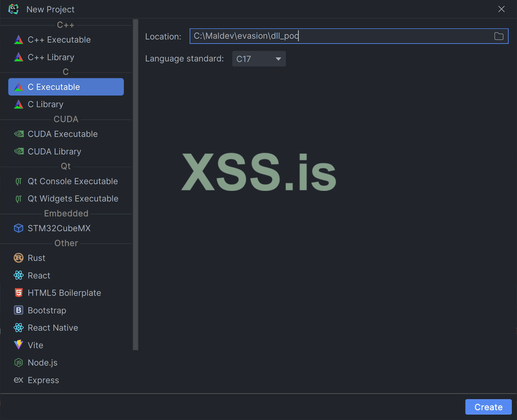Click the HTML5 Boilerplate shield icon

19,293
